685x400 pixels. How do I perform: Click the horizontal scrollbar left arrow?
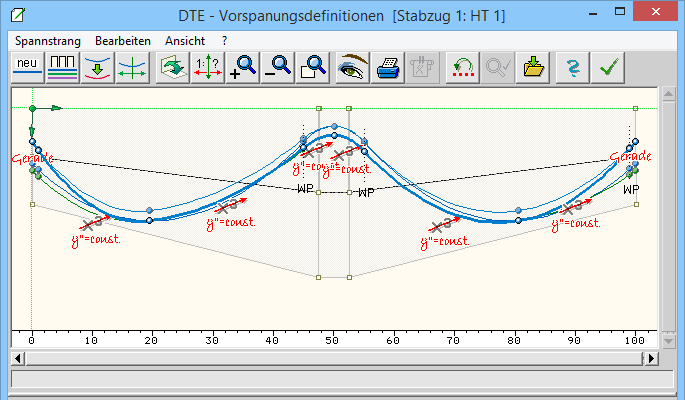17,358
